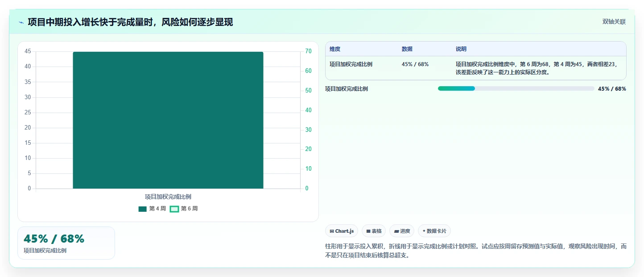Click the 维度 column header

pos(335,49)
